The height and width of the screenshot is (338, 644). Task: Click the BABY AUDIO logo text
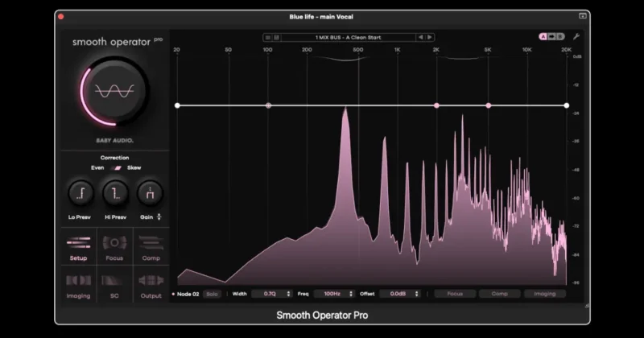click(114, 141)
